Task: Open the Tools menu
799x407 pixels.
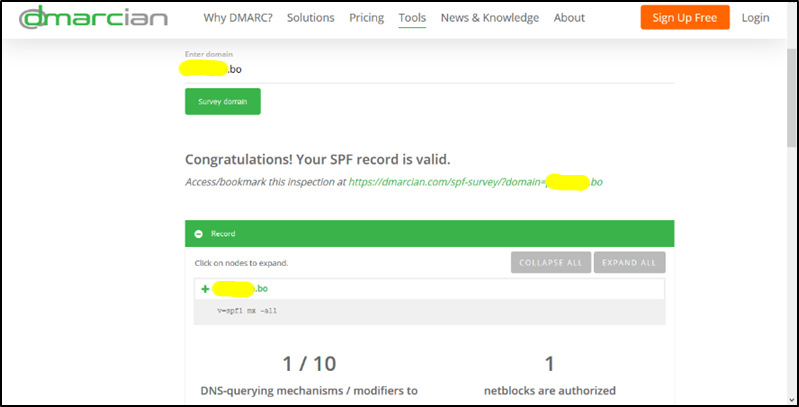Action: point(412,18)
